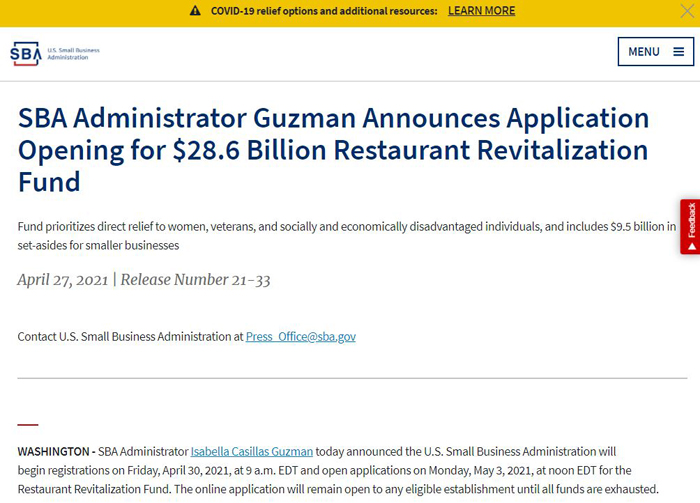Click the warning triangle icon in banner
700x503 pixels.
pyautogui.click(x=195, y=11)
